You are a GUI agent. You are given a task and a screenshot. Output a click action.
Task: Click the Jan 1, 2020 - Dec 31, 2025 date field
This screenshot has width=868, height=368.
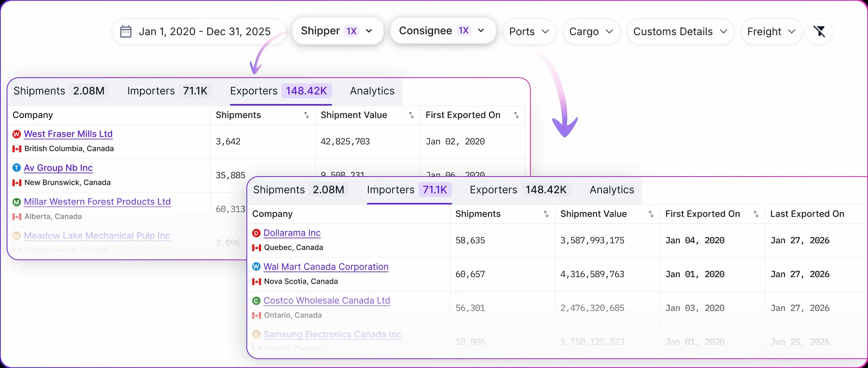click(x=204, y=32)
